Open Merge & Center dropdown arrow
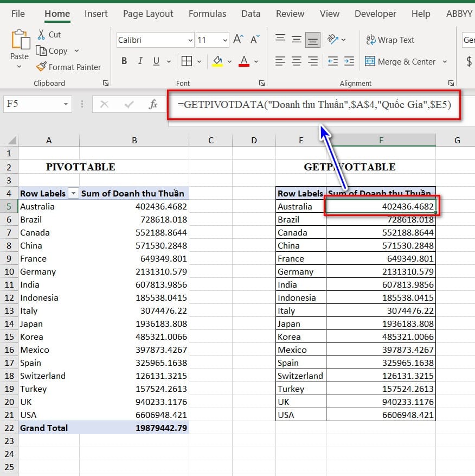 pyautogui.click(x=445, y=62)
